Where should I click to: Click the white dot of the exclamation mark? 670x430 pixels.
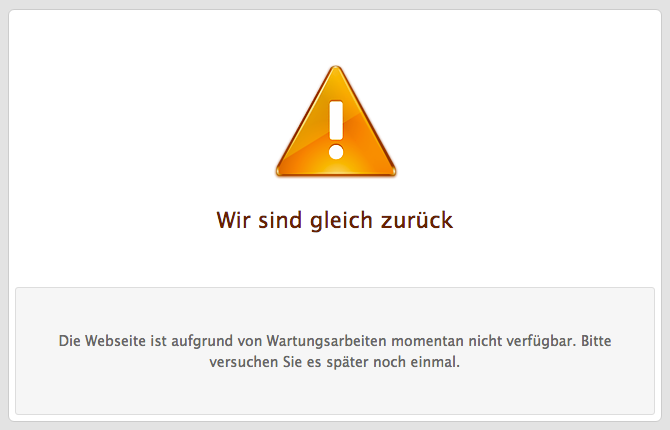pos(336,152)
